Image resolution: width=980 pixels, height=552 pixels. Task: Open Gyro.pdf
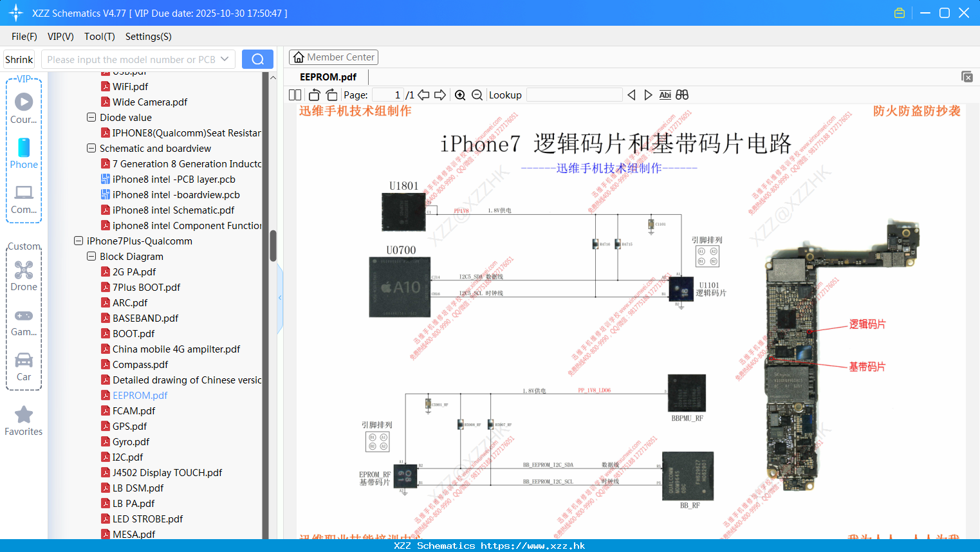[x=131, y=441]
